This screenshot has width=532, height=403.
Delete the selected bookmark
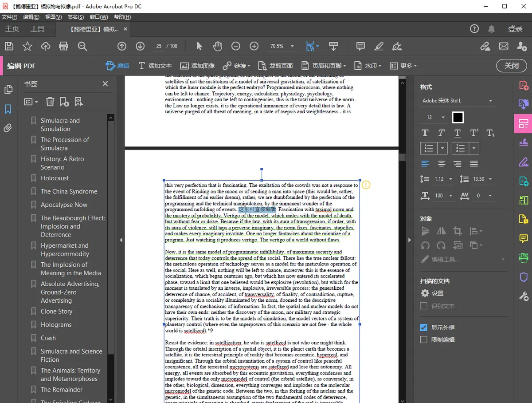click(50, 102)
